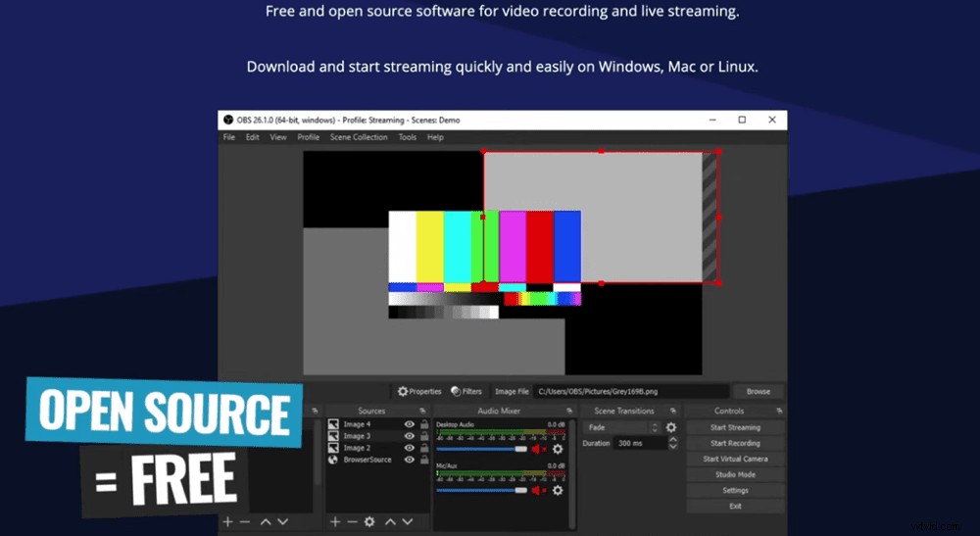The width and height of the screenshot is (980, 536).
Task: Open Settings from Controls panel
Action: 735,490
